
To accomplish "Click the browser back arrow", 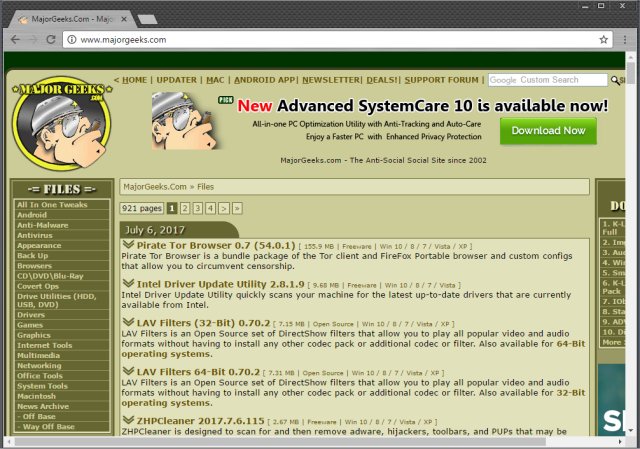I will point(15,40).
